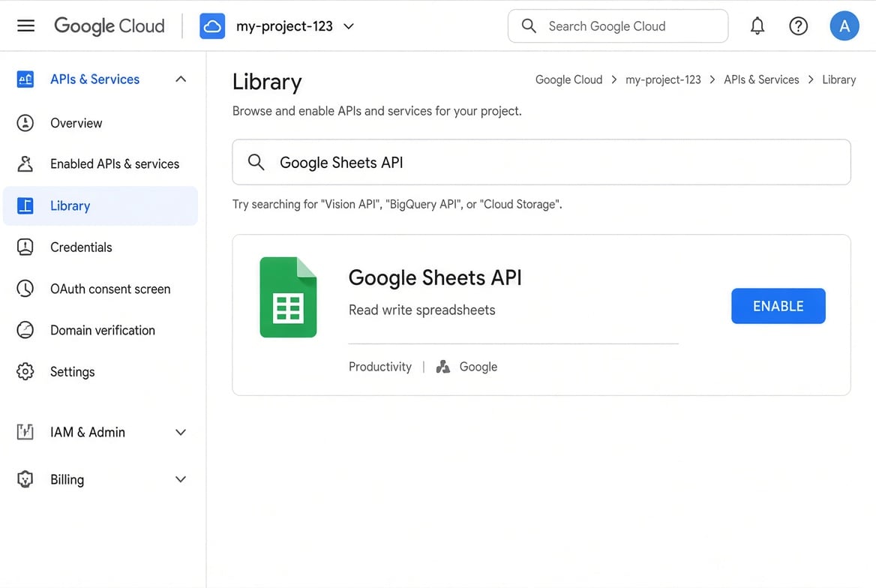This screenshot has height=588, width=876.
Task: Open the help question mark menu
Action: click(798, 25)
